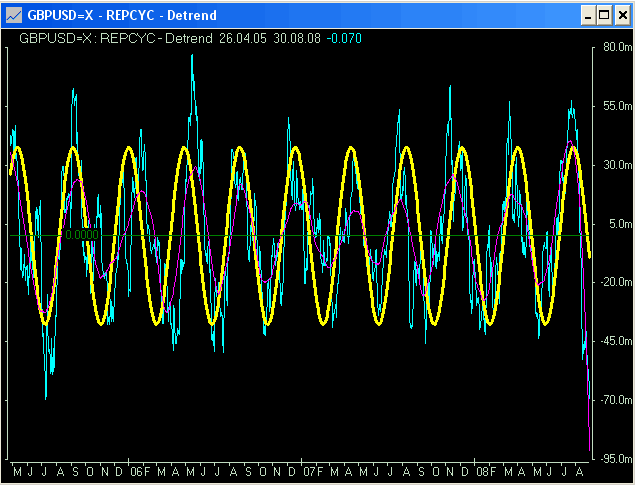Screen dimensions: 635x485
Task: Click the -95.0m y-axis label
Action: [x=616, y=459]
